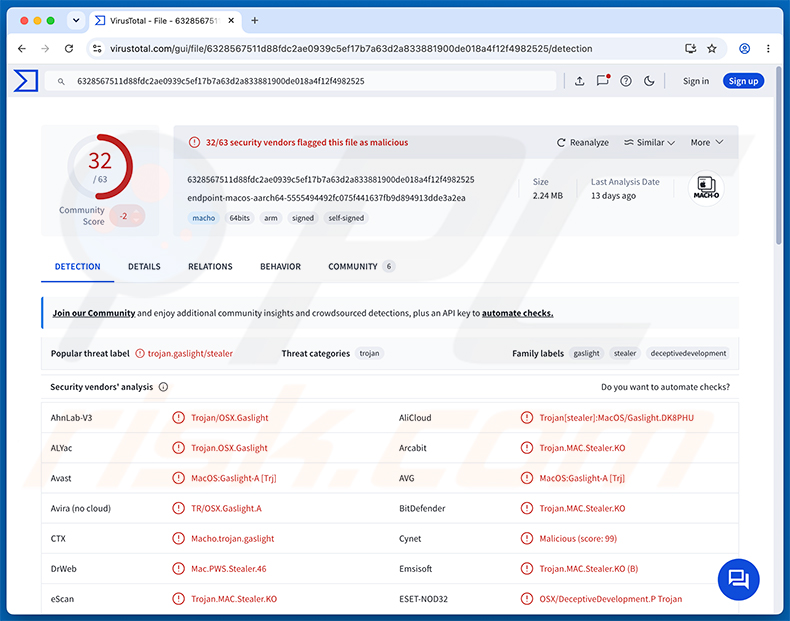Click the deceptivedevelopment family label
Screen dimensions: 790x621
pos(688,354)
